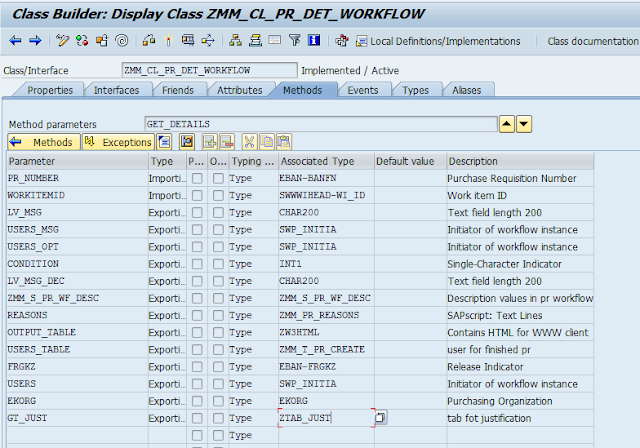Click the filter funnel icon in the toolbar
The width and height of the screenshot is (640, 448).
pyautogui.click(x=295, y=40)
